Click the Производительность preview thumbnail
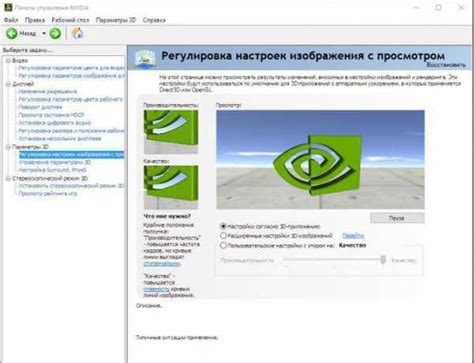 (171, 132)
